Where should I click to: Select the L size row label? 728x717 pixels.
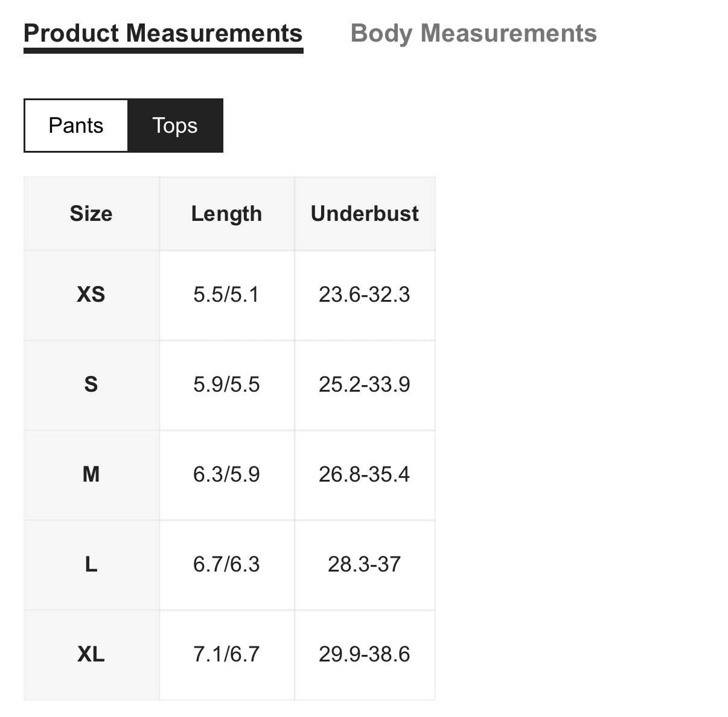pyautogui.click(x=91, y=564)
